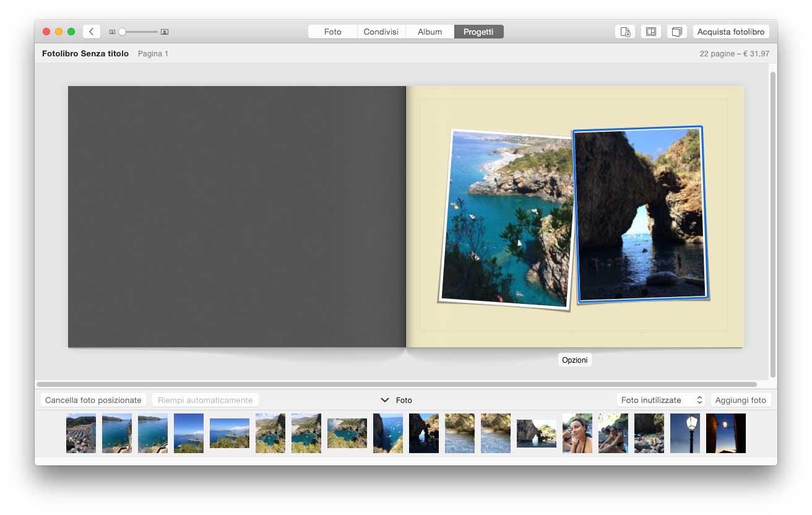
Task: Select the rock arch photo on the page
Action: pos(640,215)
